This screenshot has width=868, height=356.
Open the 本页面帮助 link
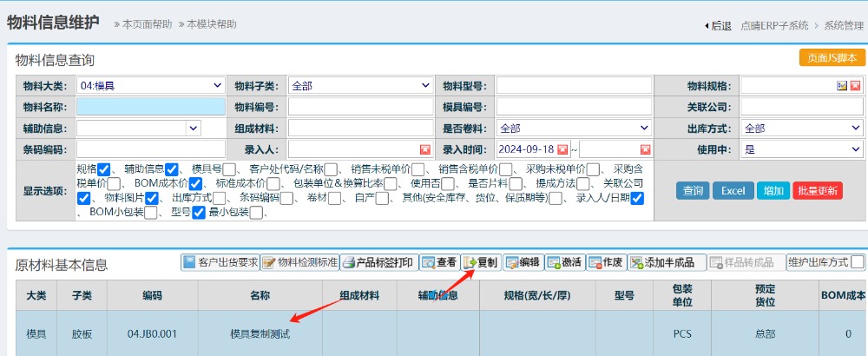point(143,24)
